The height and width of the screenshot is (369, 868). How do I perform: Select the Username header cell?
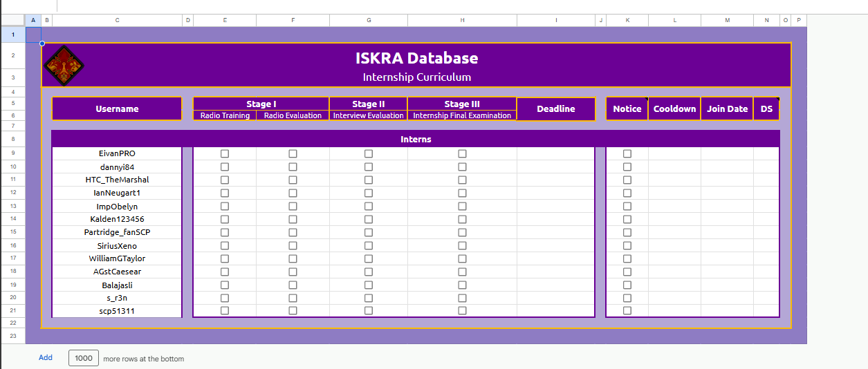117,108
